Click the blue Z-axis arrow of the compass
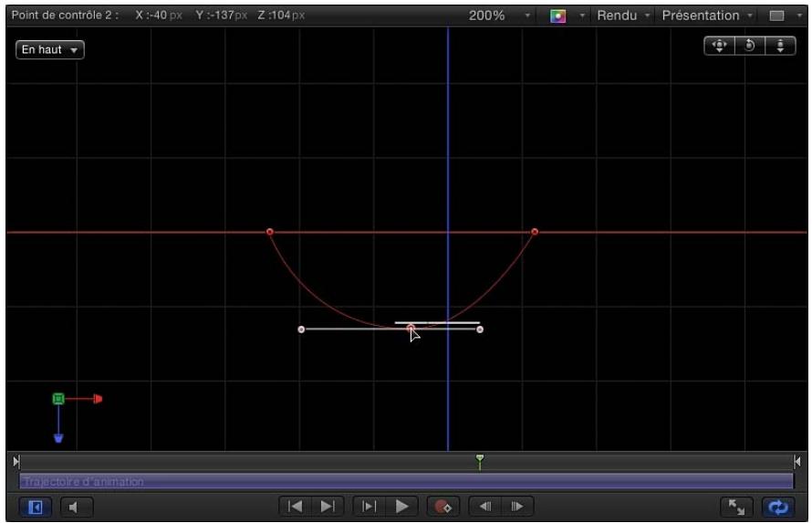The width and height of the screenshot is (812, 523). pyautogui.click(x=58, y=439)
